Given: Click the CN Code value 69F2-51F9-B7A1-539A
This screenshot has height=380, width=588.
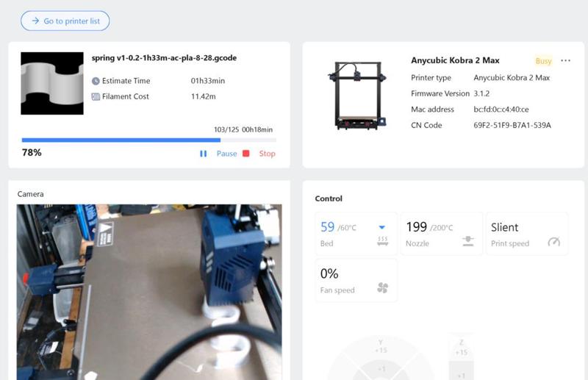Looking at the screenshot, I should pyautogui.click(x=512, y=125).
